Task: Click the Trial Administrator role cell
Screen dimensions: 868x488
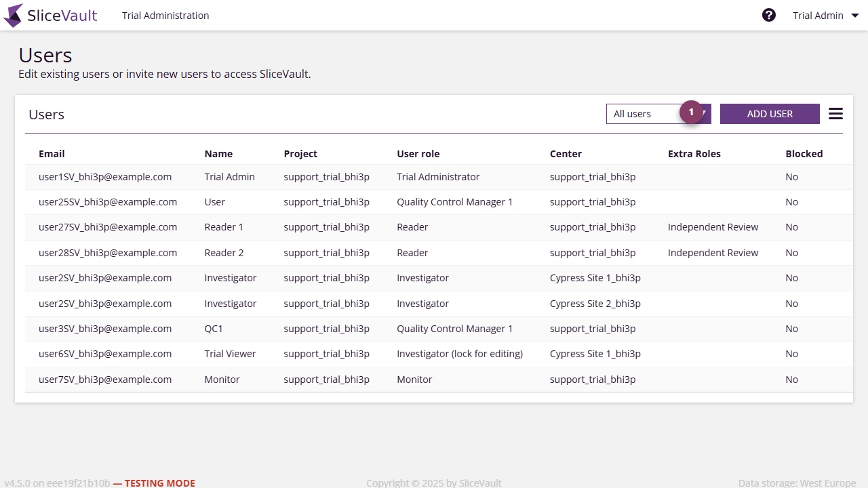Action: [438, 177]
